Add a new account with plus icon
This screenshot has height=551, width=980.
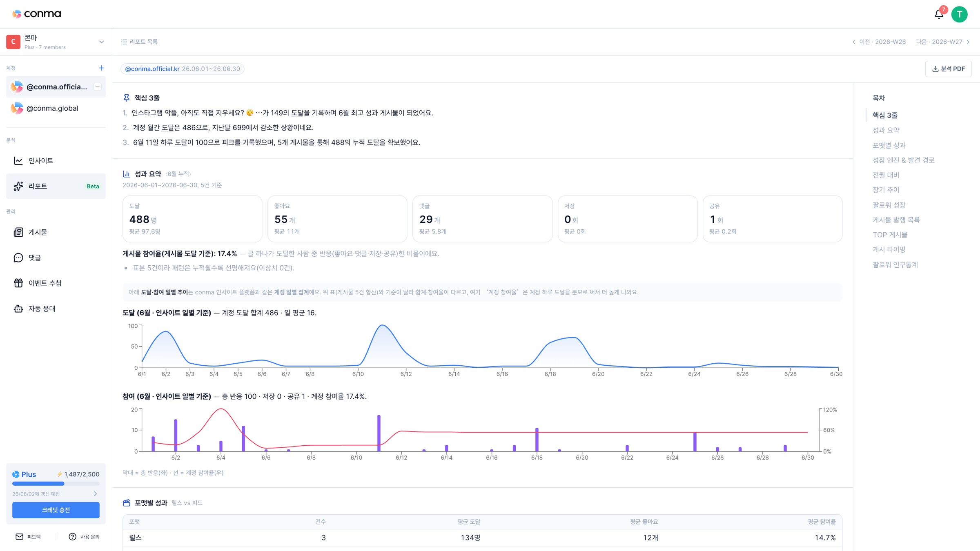(x=101, y=68)
